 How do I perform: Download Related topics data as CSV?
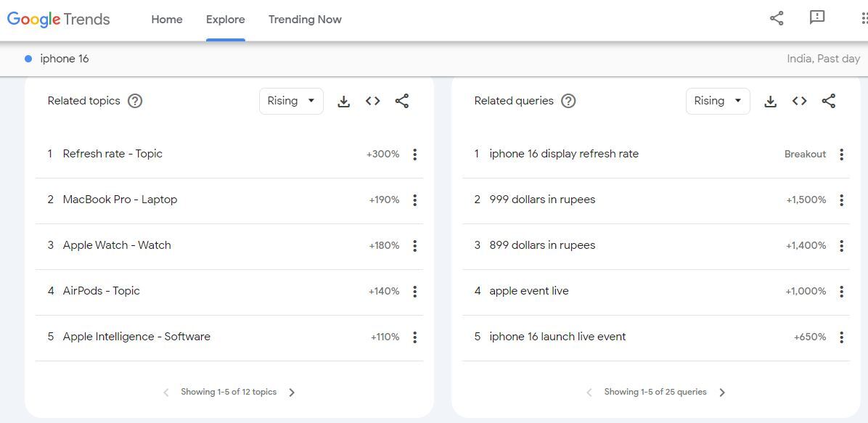[344, 102]
